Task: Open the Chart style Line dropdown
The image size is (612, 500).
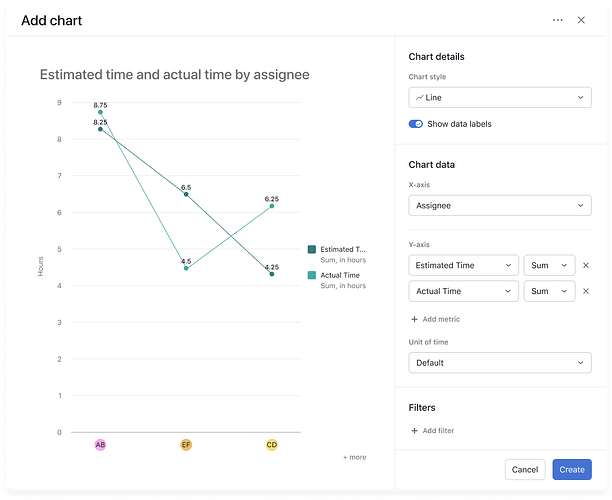Action: click(x=500, y=98)
